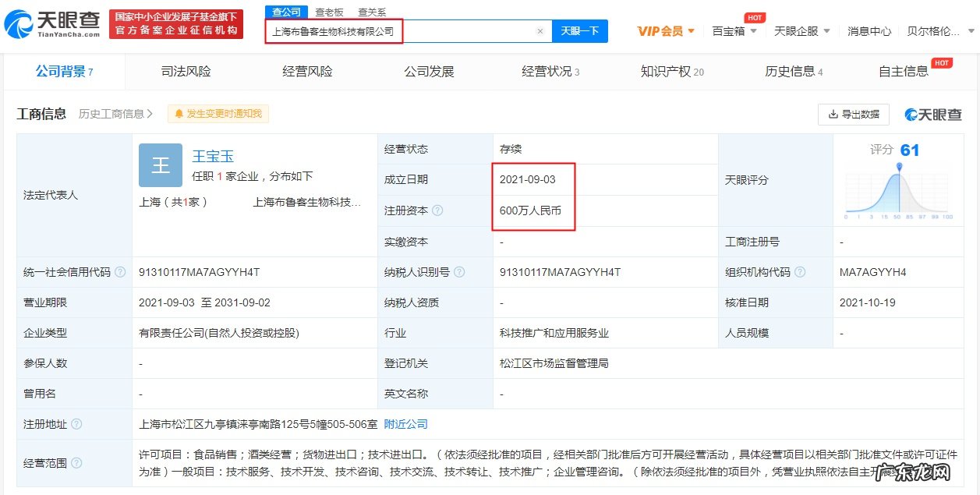This screenshot has height=495, width=980.
Task: Click the help icon beside 经营范围
Action: click(x=75, y=462)
